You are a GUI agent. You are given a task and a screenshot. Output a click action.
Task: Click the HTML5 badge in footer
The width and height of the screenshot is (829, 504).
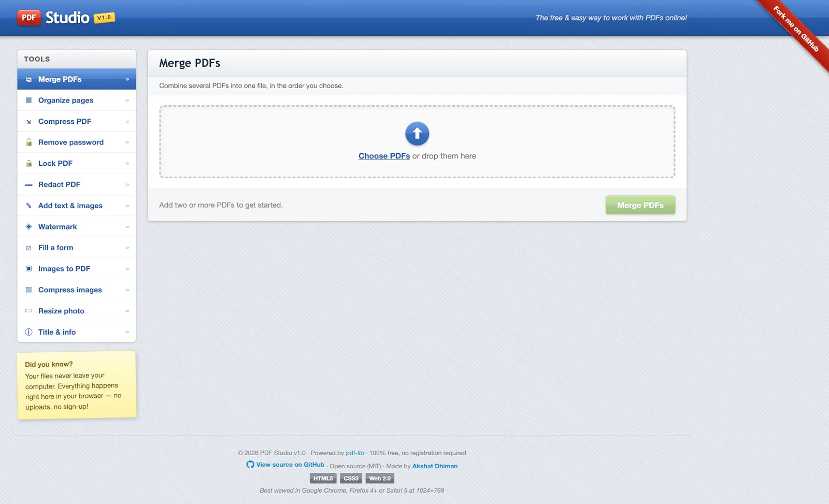pos(323,479)
